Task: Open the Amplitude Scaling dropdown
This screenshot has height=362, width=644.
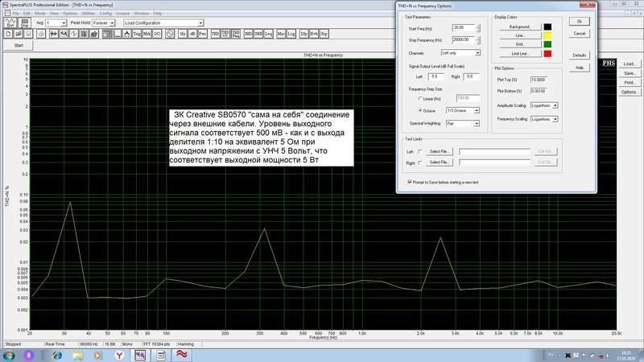Action: 544,105
